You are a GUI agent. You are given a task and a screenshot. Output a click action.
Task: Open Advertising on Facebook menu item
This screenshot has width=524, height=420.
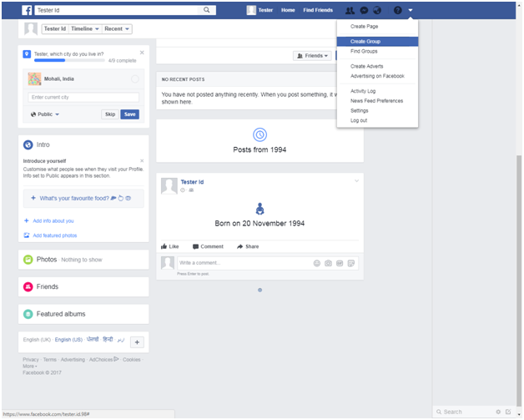click(377, 76)
